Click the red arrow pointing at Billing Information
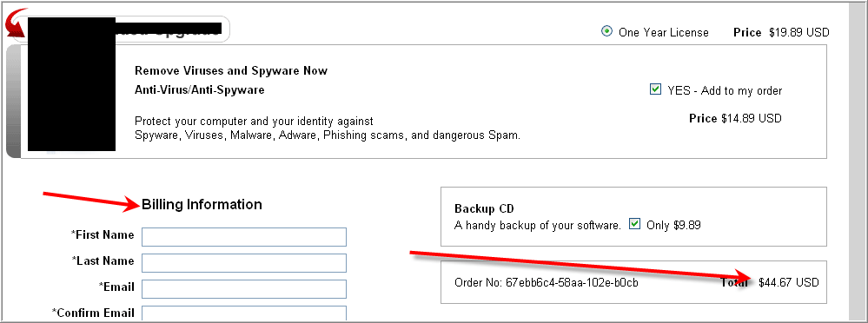Viewport: 868px width, 323px height. point(92,201)
